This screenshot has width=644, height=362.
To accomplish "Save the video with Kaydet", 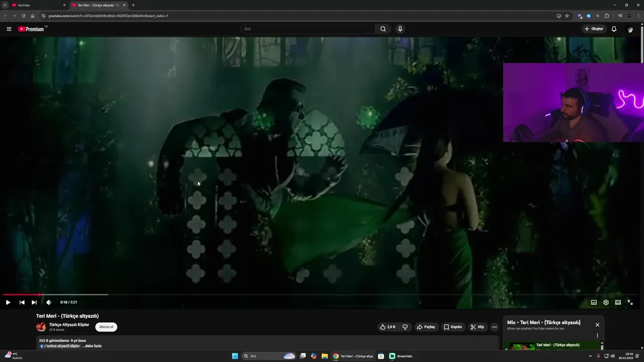I will pos(453,327).
